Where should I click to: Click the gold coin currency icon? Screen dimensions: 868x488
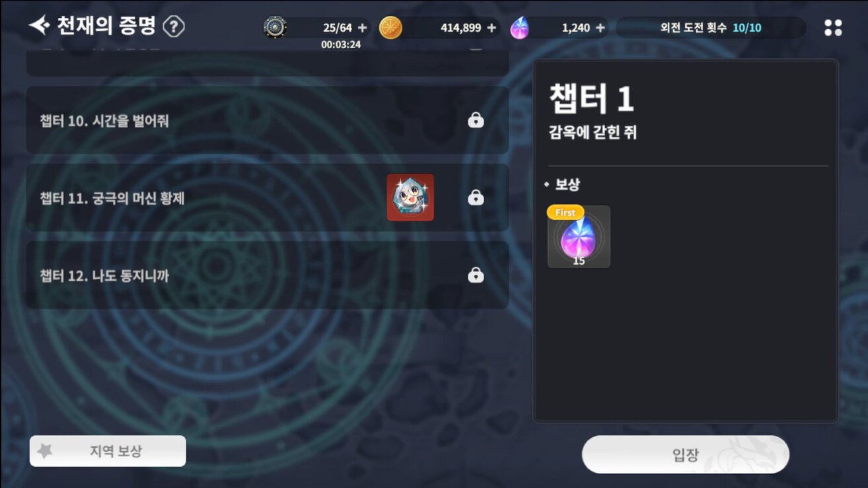[390, 28]
